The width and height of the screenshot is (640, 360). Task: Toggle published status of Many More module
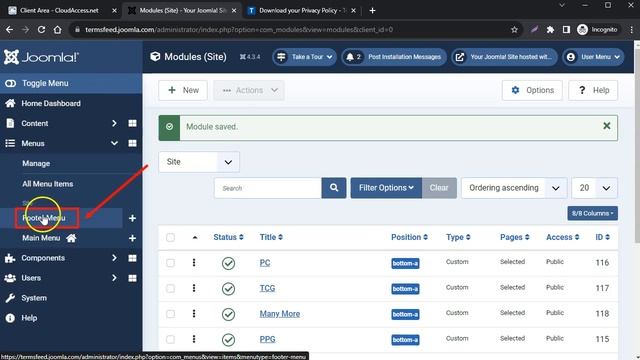(229, 314)
